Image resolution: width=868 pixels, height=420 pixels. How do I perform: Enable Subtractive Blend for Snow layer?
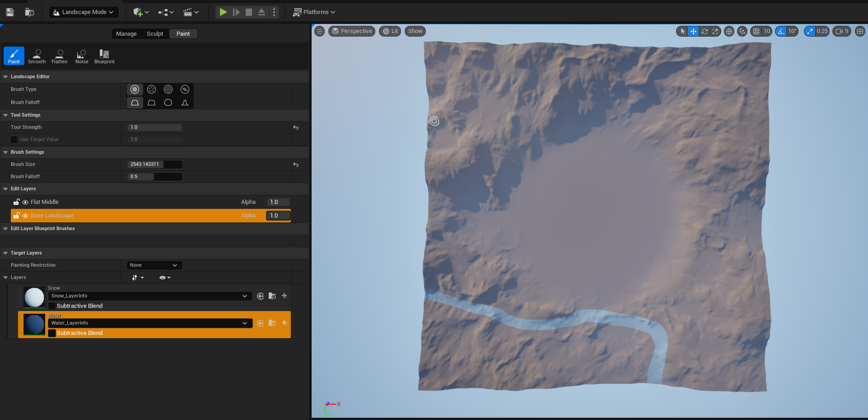(52, 306)
